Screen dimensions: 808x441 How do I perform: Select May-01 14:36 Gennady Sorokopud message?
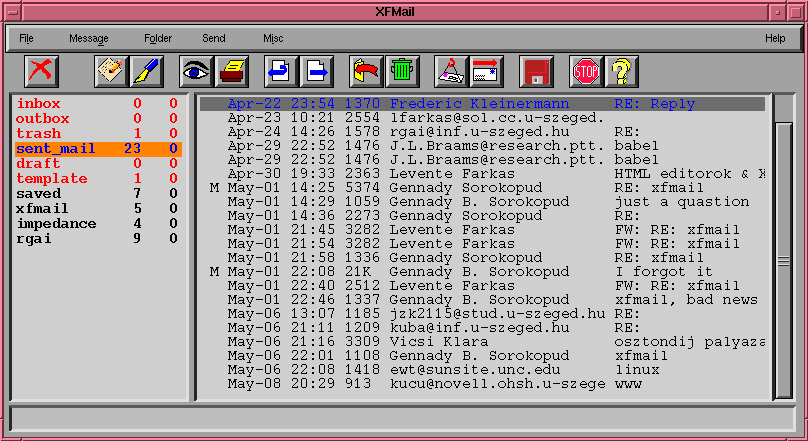[x=482, y=216]
